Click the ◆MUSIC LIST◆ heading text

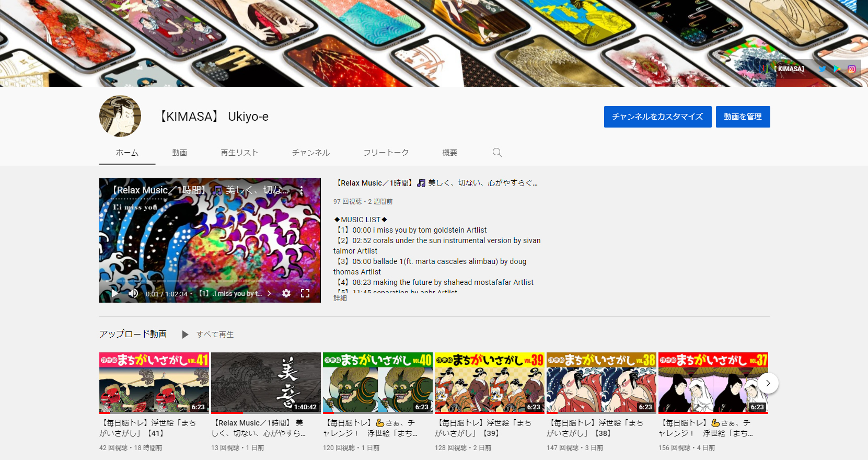coord(361,220)
